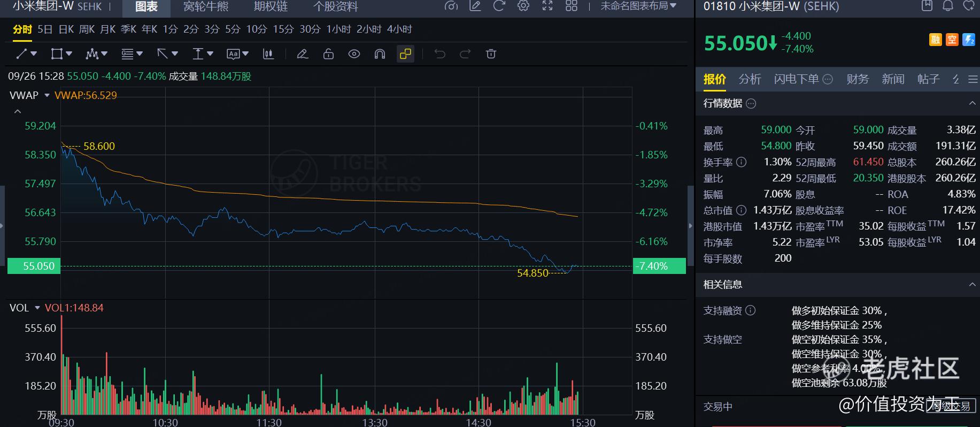This screenshot has height=427, width=980.
Task: Click the pencil drawing icon in toolbar
Action: click(x=303, y=54)
